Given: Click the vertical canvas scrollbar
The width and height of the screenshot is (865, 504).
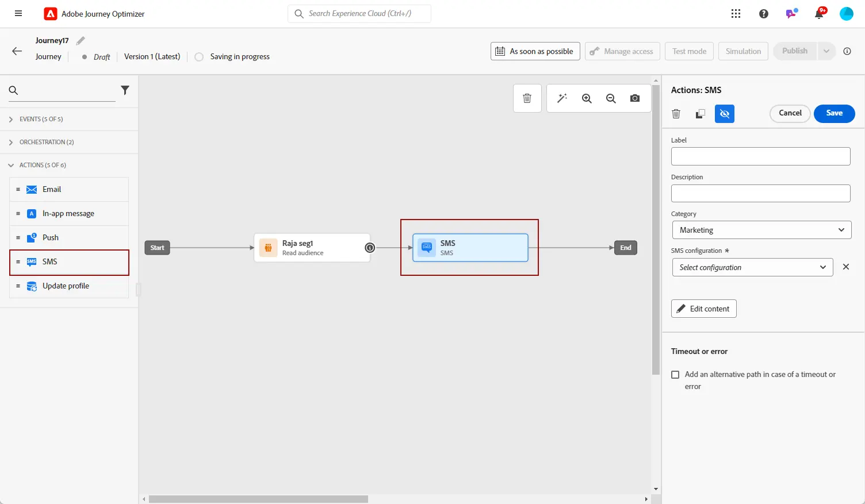Looking at the screenshot, I should click(x=656, y=230).
